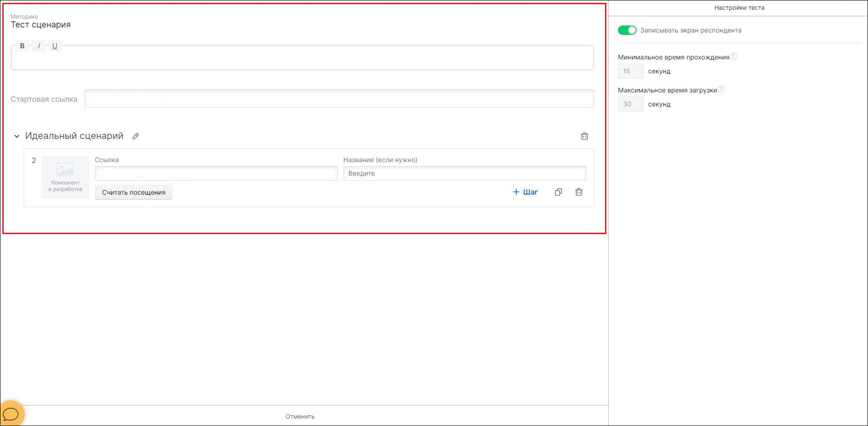
Task: Click the Название (если нужно) field
Action: point(465,173)
